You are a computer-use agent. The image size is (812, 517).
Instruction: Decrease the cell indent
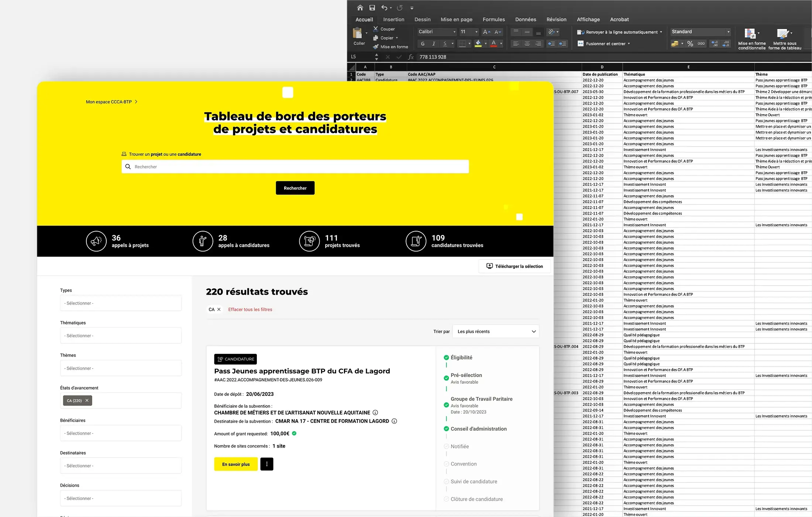(551, 44)
